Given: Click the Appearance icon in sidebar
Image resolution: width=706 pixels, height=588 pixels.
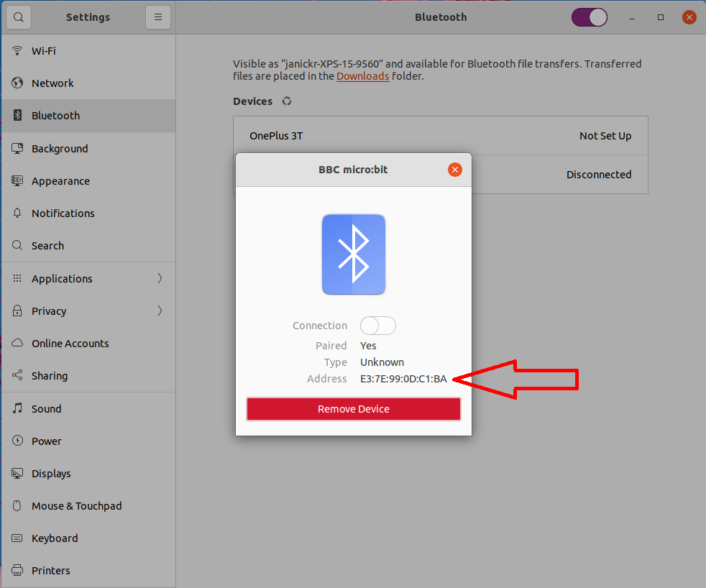Looking at the screenshot, I should tap(17, 180).
